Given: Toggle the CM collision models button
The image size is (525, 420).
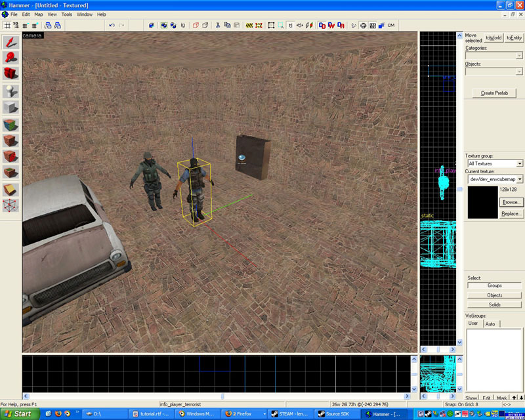Looking at the screenshot, I should pos(390,26).
